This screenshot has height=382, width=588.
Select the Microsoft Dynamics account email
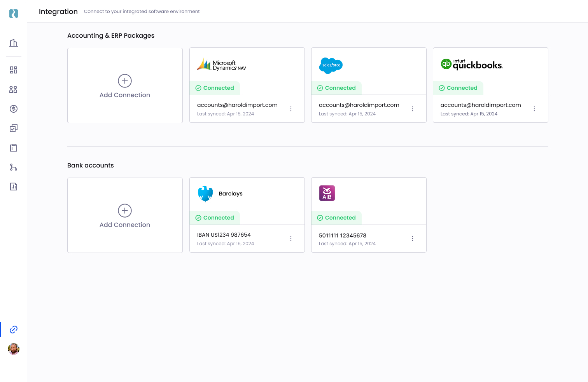(237, 105)
